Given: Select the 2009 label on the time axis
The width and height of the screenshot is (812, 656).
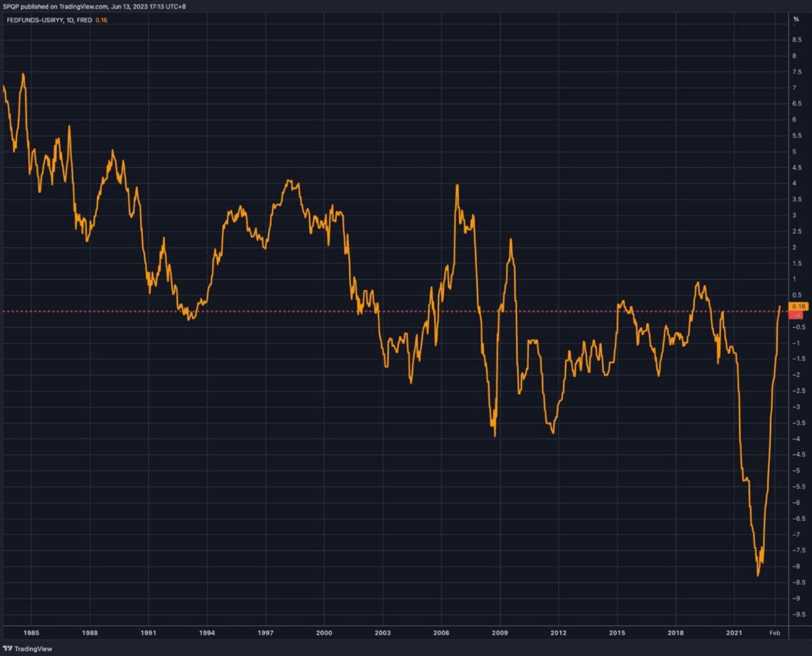Looking at the screenshot, I should coord(500,633).
